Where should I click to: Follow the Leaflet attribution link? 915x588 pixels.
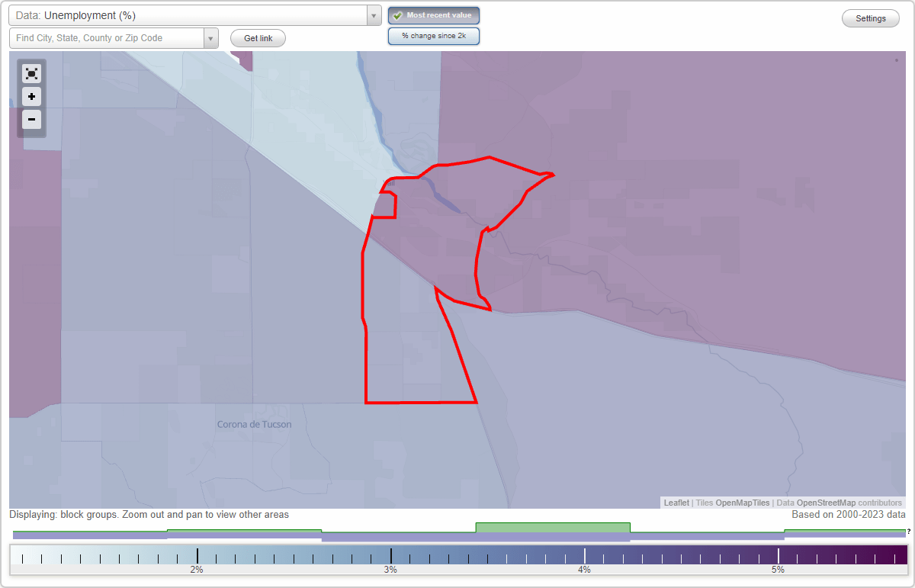click(676, 503)
